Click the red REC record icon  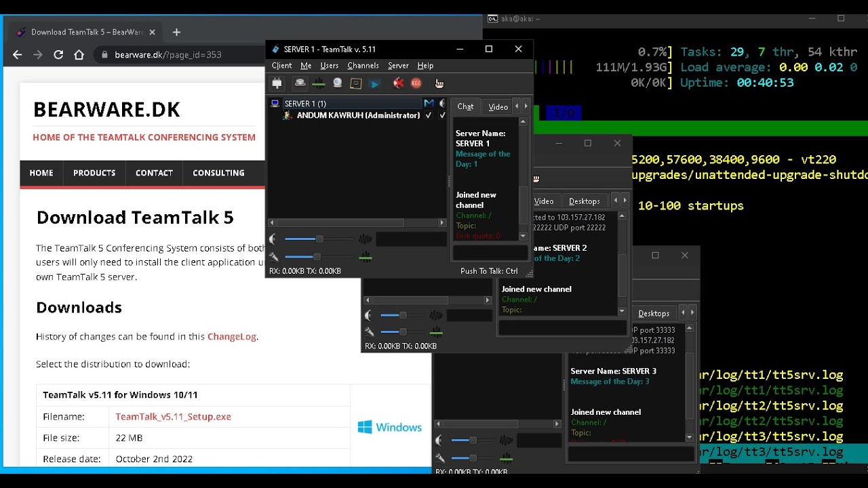tap(416, 83)
